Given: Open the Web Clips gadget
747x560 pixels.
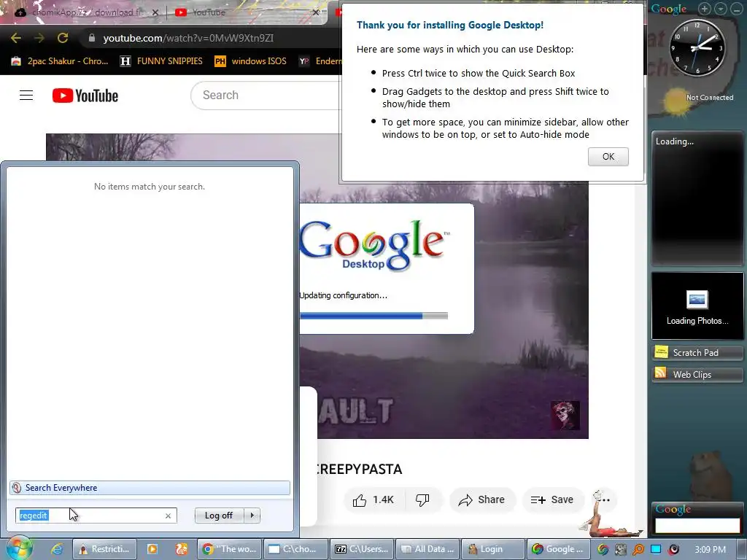Looking at the screenshot, I should pos(697,374).
